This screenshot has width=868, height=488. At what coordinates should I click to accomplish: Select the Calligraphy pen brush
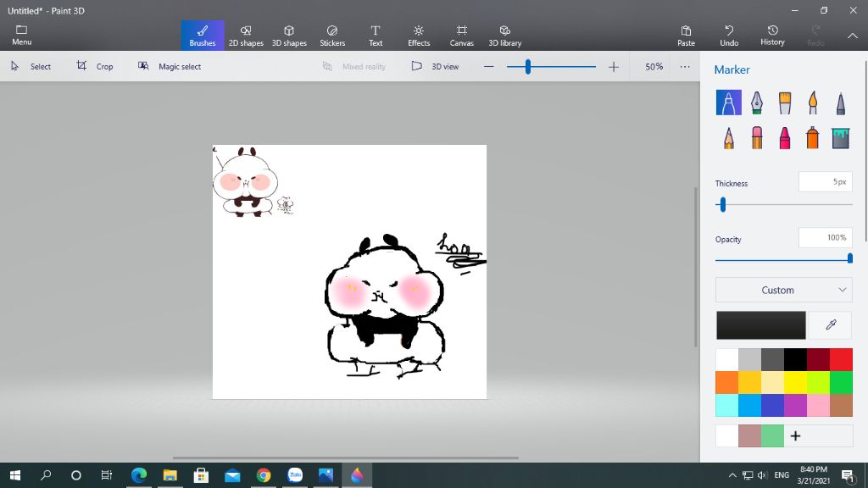[x=757, y=103]
